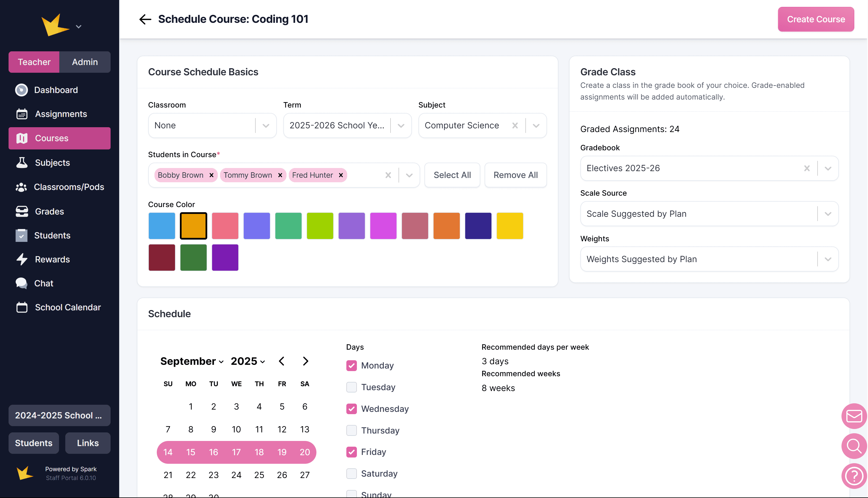
Task: Click the Select All students button
Action: coord(452,175)
